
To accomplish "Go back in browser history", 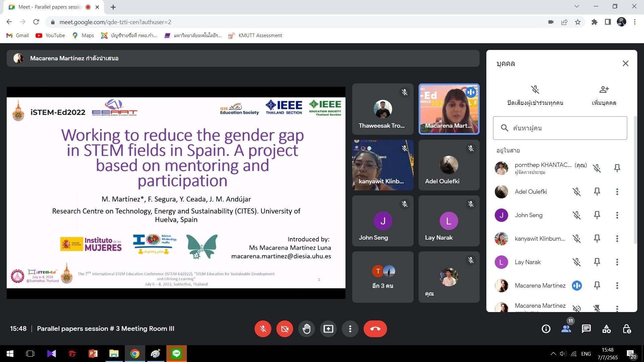I will tap(9, 22).
